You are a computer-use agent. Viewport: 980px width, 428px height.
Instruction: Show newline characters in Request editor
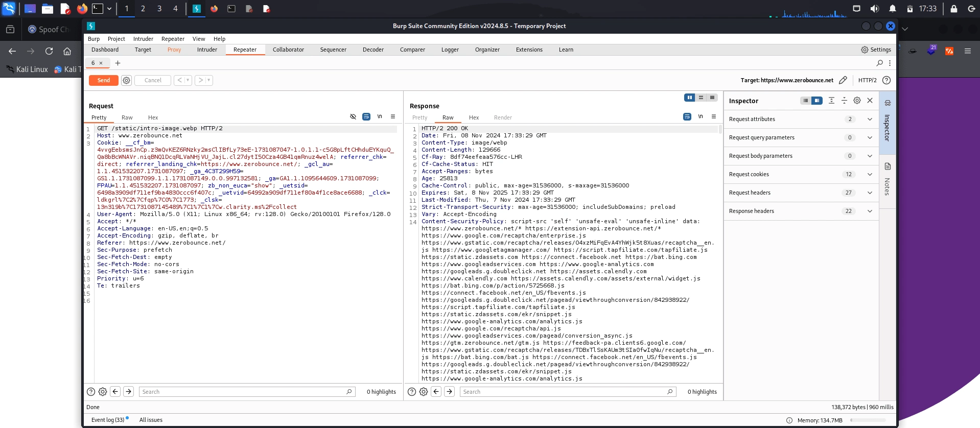coord(380,117)
